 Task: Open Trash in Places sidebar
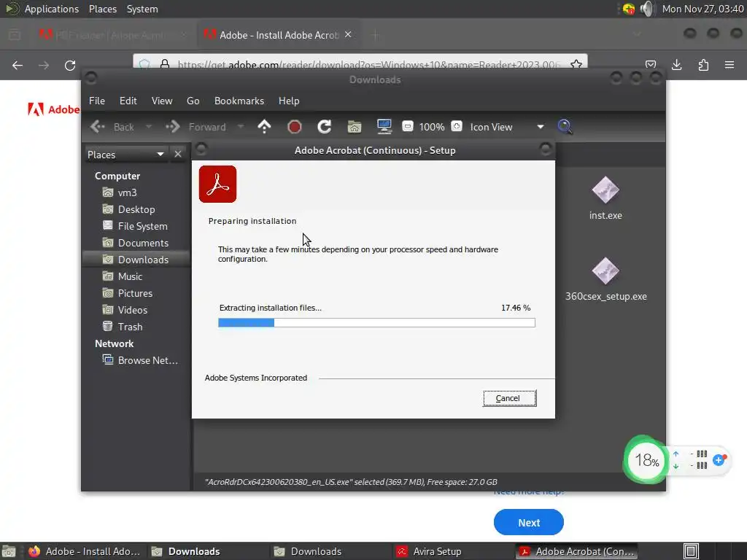click(123, 327)
